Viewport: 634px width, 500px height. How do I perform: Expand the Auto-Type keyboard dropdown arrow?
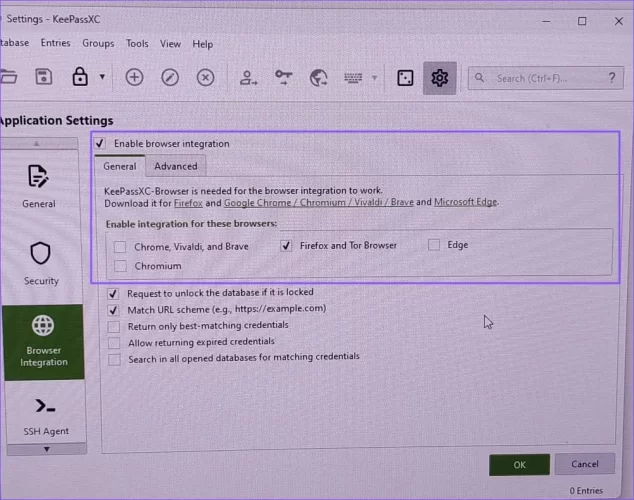375,78
